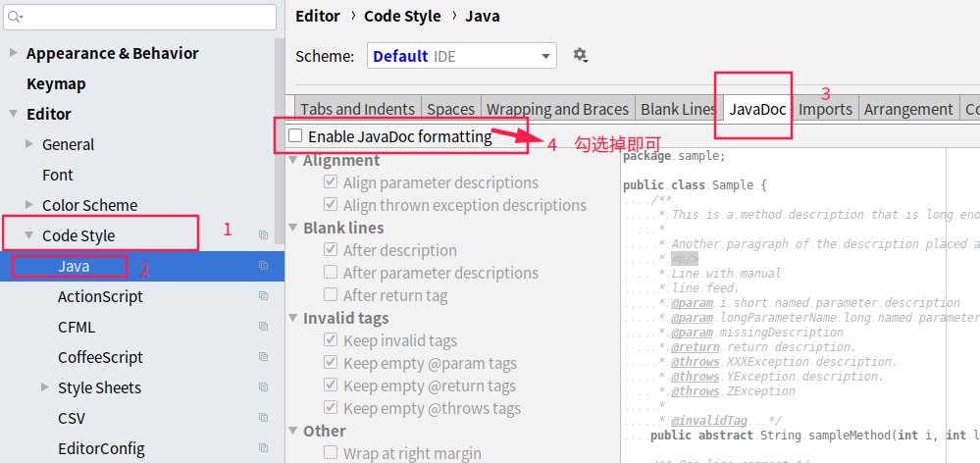Expand Appearance & Behavior tree node
Screen dimensions: 980x463
14,53
